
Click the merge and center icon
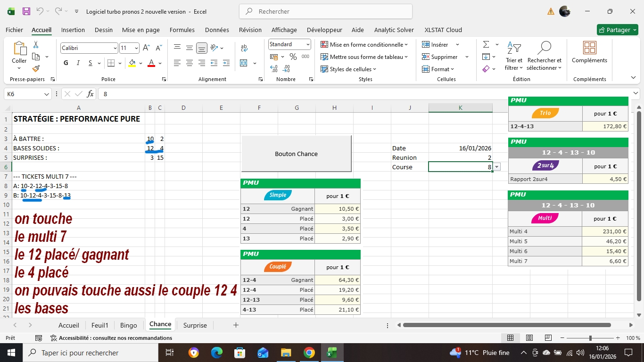coord(244,63)
